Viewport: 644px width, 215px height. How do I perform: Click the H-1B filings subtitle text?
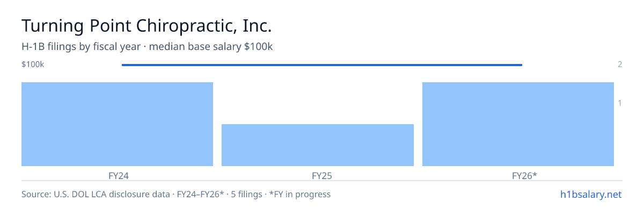80,47
